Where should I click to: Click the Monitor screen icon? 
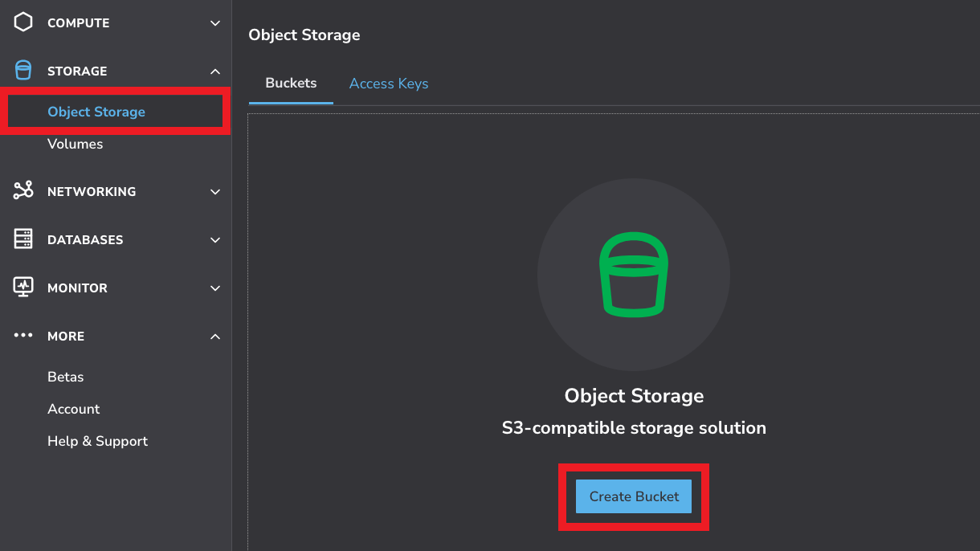tap(23, 288)
